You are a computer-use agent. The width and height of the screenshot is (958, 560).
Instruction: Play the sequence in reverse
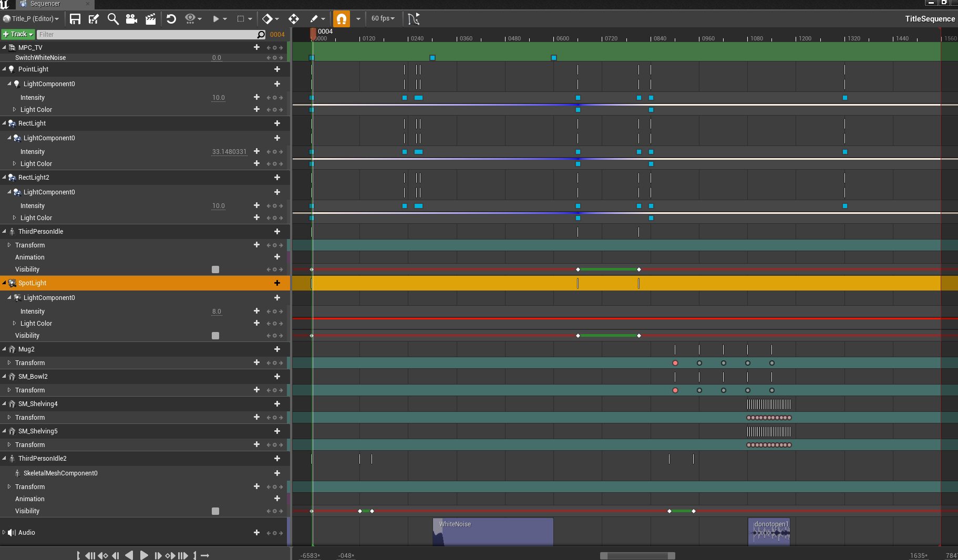tap(129, 555)
